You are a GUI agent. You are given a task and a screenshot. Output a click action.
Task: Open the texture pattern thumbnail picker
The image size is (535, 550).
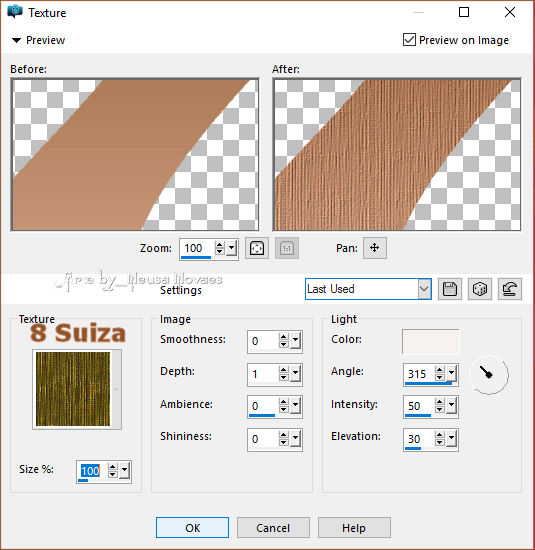point(77,389)
